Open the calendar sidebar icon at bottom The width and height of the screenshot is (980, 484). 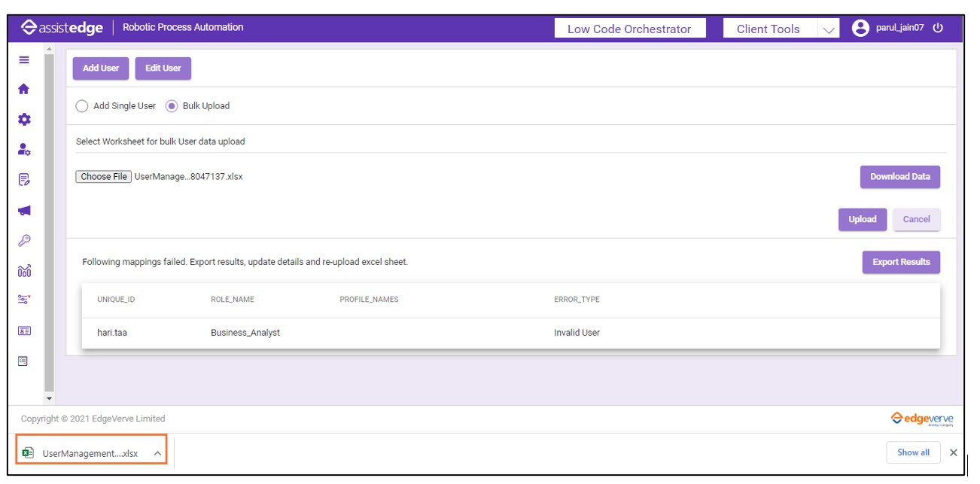tap(24, 361)
